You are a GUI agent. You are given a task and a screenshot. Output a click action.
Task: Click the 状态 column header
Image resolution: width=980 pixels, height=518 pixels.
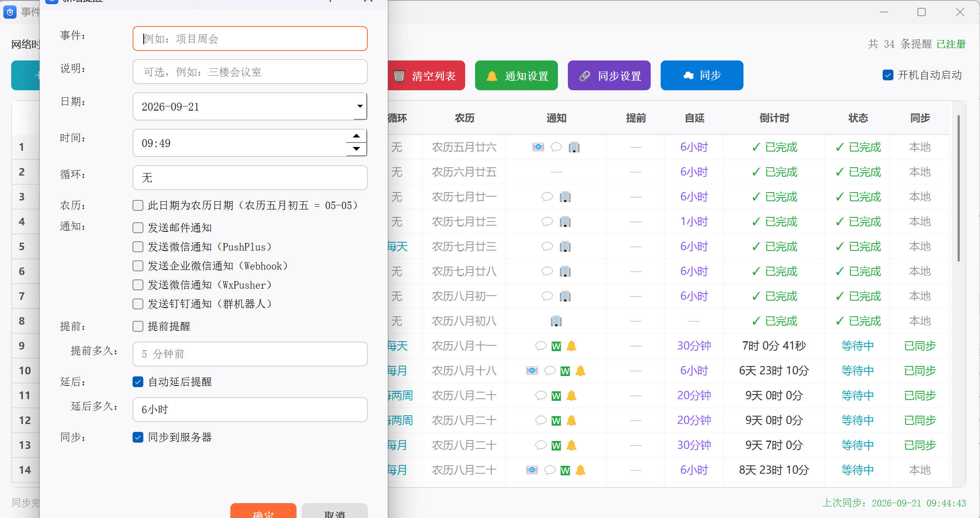coord(858,118)
